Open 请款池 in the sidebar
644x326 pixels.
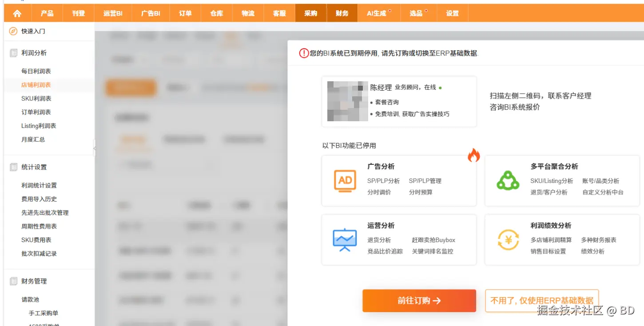coord(30,299)
